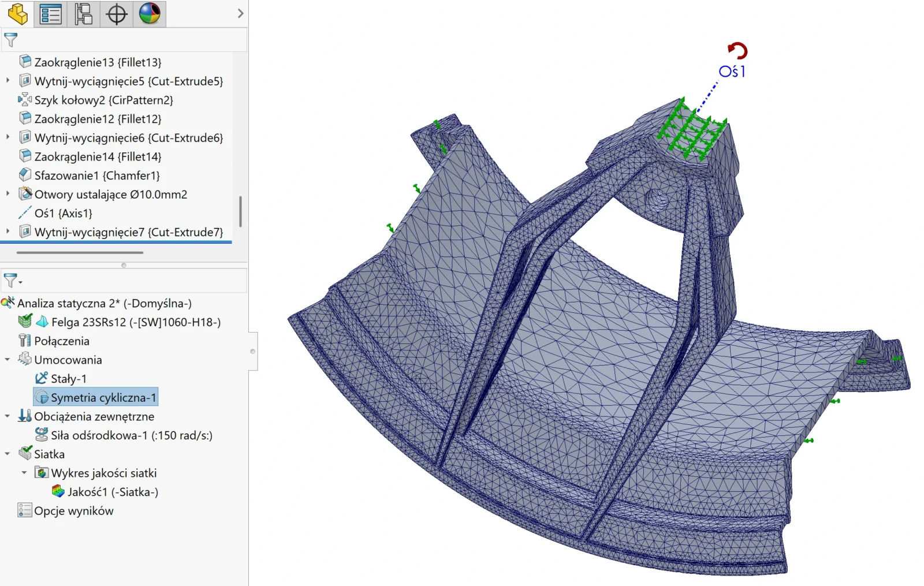Viewport: 924px width, 586px height.
Task: Switch to the PropertyManager tab
Action: tap(51, 14)
